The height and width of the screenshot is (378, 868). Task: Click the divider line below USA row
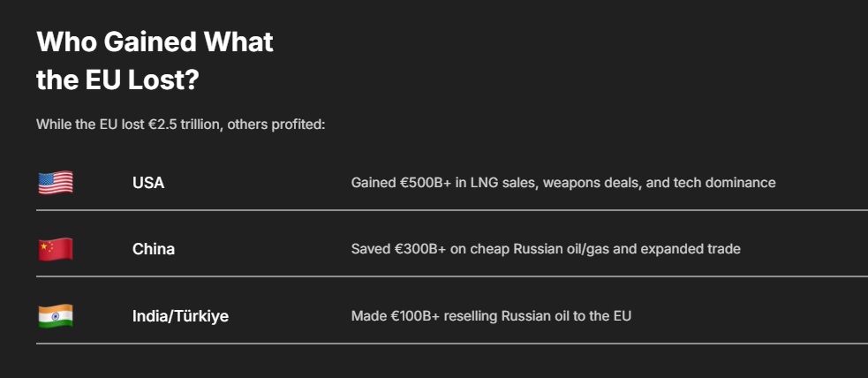[x=452, y=210]
